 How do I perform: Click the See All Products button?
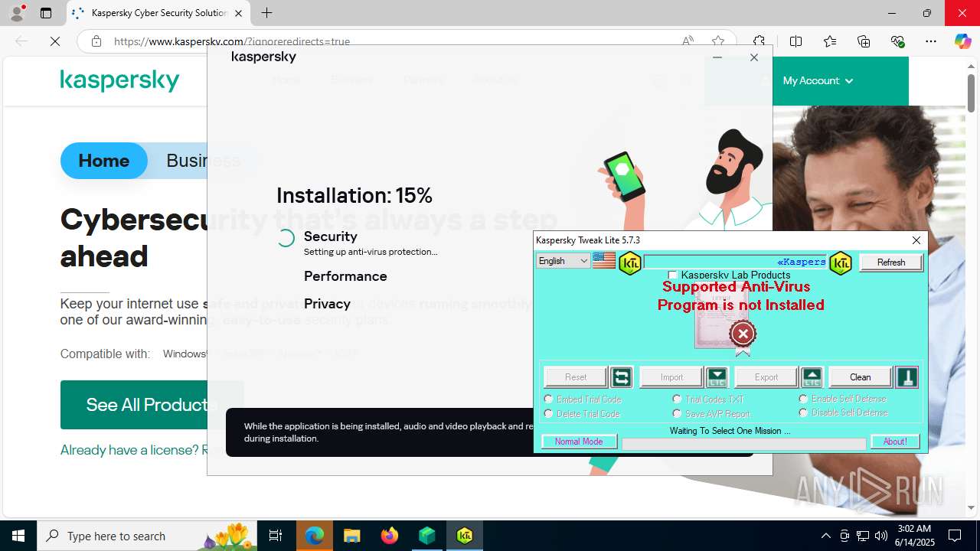[x=152, y=405]
